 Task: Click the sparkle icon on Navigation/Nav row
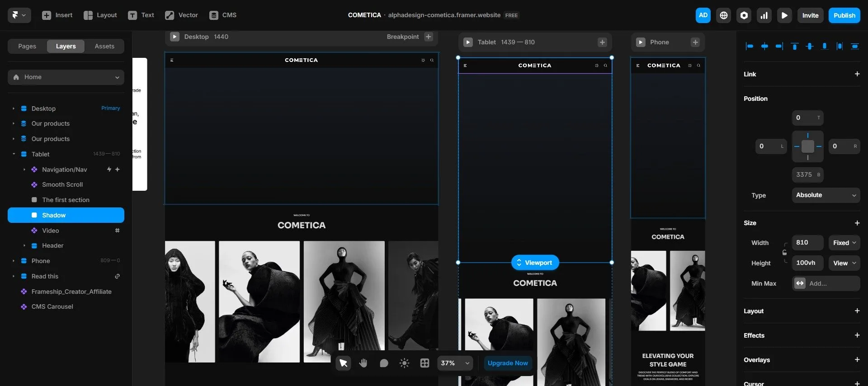[118, 169]
